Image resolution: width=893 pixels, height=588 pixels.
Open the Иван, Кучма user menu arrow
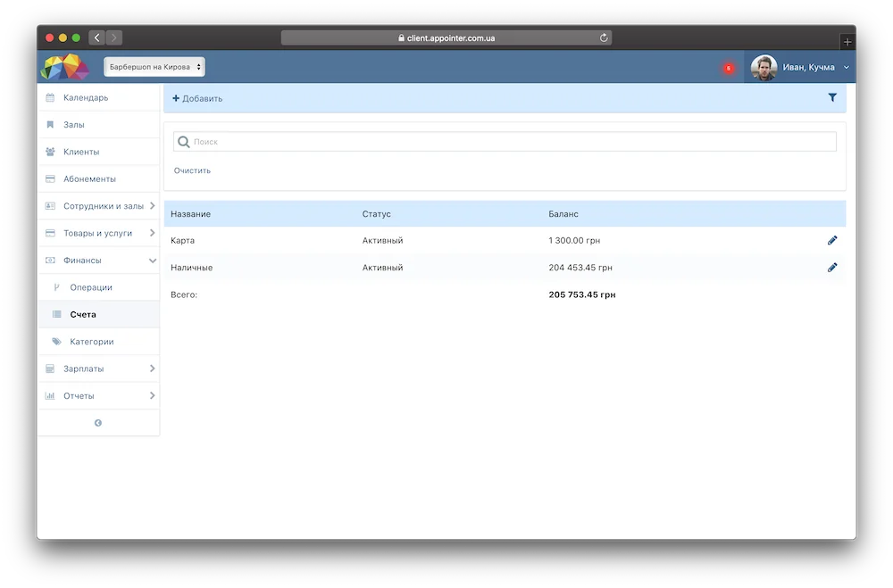coord(847,67)
